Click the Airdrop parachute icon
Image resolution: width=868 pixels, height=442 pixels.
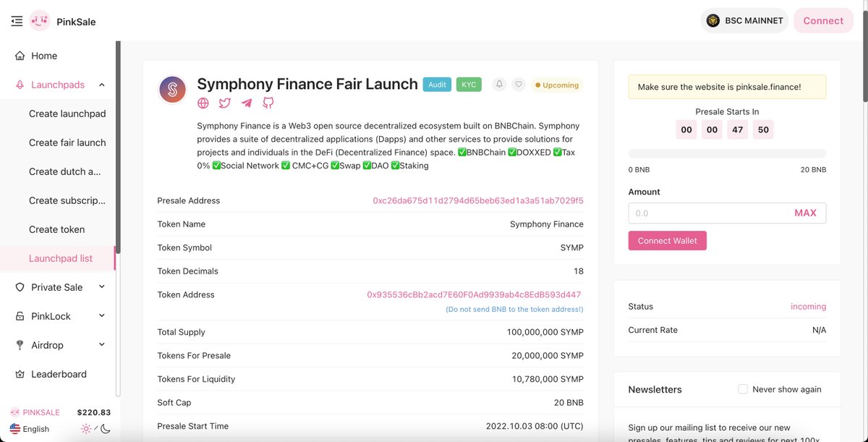20,345
